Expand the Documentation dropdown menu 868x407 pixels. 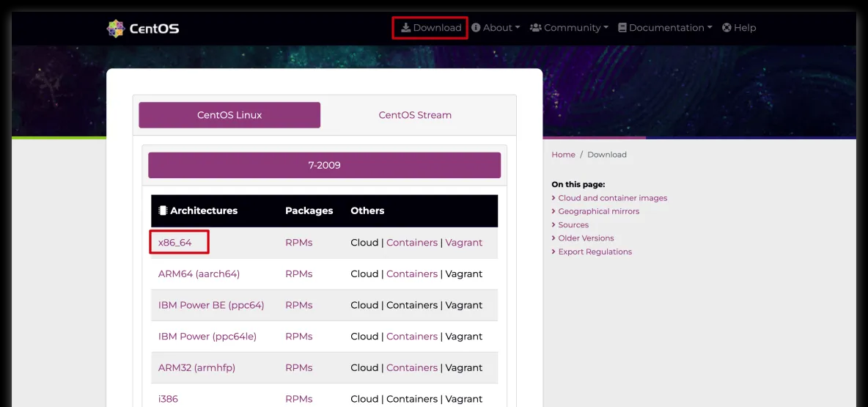coord(665,28)
